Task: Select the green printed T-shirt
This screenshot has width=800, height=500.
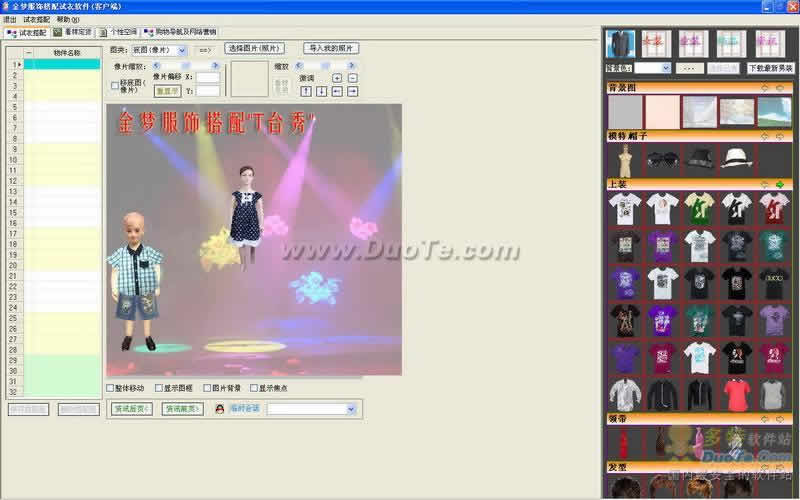Action: 699,208
